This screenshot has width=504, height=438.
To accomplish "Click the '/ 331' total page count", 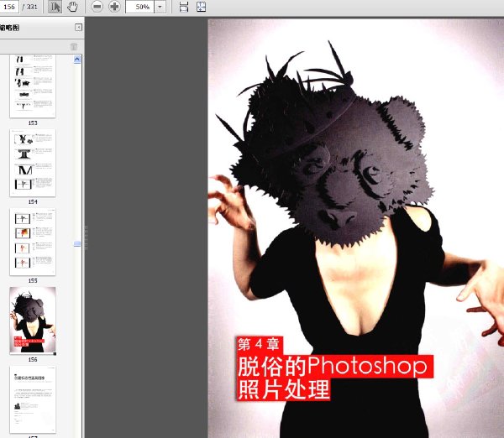I will pyautogui.click(x=30, y=7).
